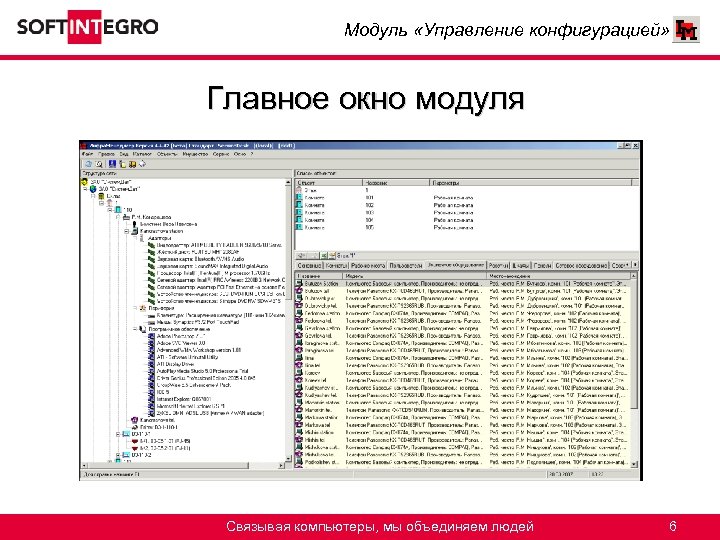720x540 pixels.
Task: Switch to the Сетевое оборудование tab
Action: [581, 265]
